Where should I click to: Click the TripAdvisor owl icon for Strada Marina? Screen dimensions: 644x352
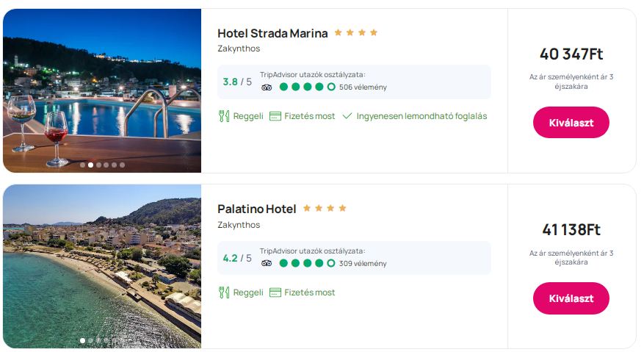(x=267, y=87)
